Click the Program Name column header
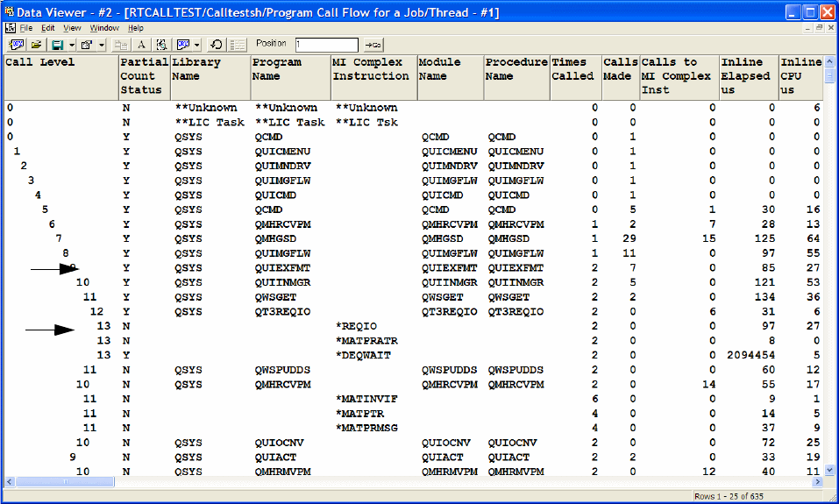 coord(291,78)
